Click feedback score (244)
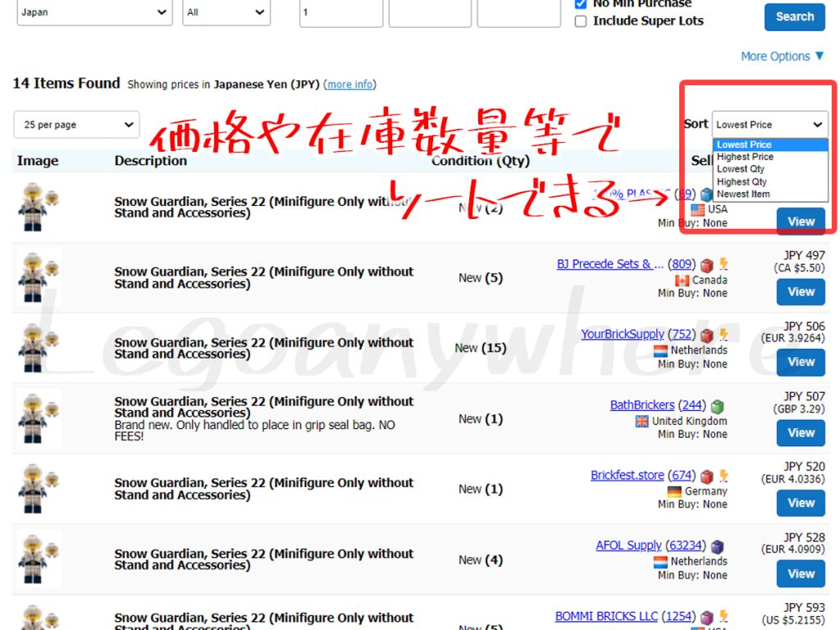 point(692,405)
